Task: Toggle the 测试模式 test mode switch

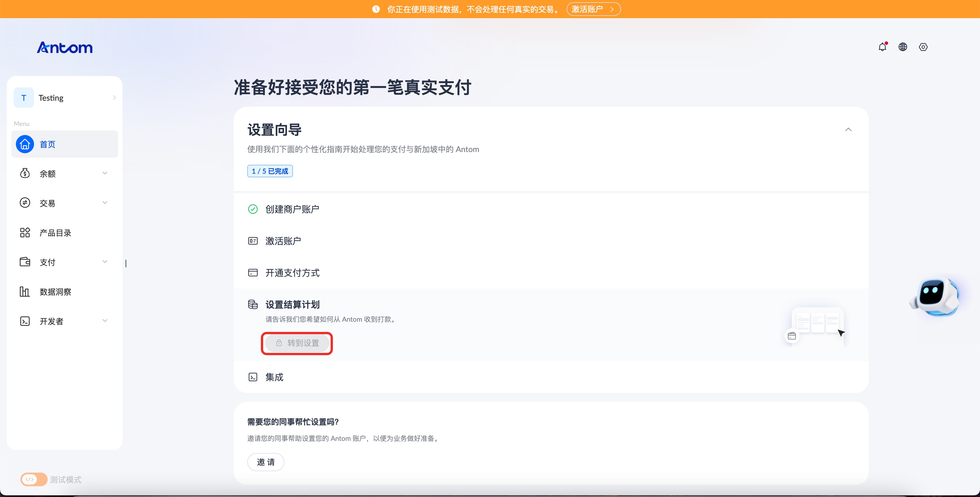Action: pos(34,479)
